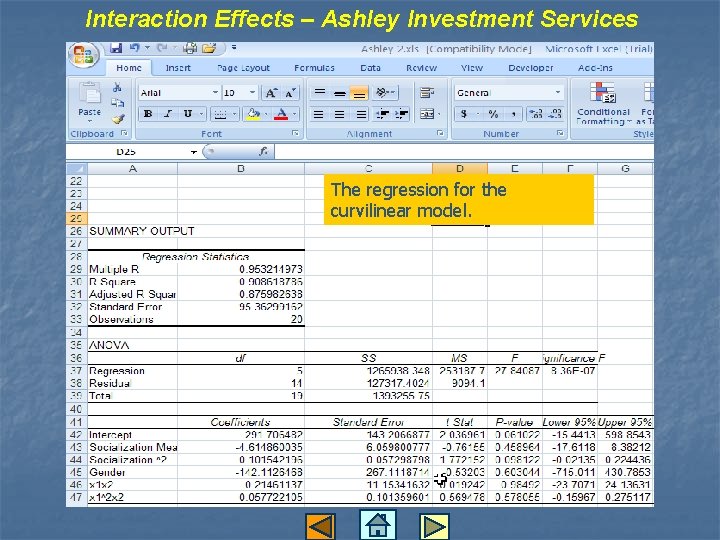Click the formula bar input area
The height and width of the screenshot is (540, 720).
464,152
